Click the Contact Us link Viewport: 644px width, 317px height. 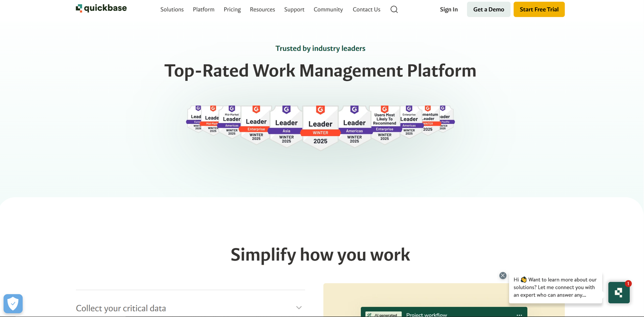tap(366, 9)
